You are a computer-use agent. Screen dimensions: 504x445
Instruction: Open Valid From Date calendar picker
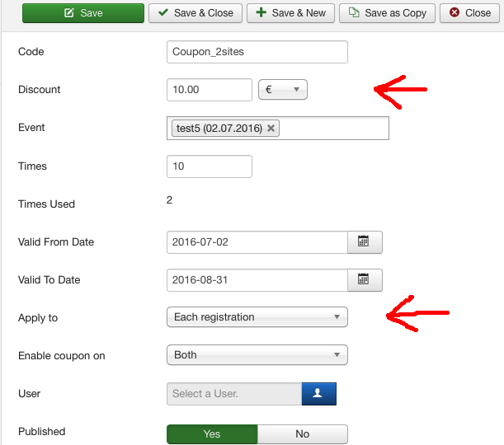(364, 242)
